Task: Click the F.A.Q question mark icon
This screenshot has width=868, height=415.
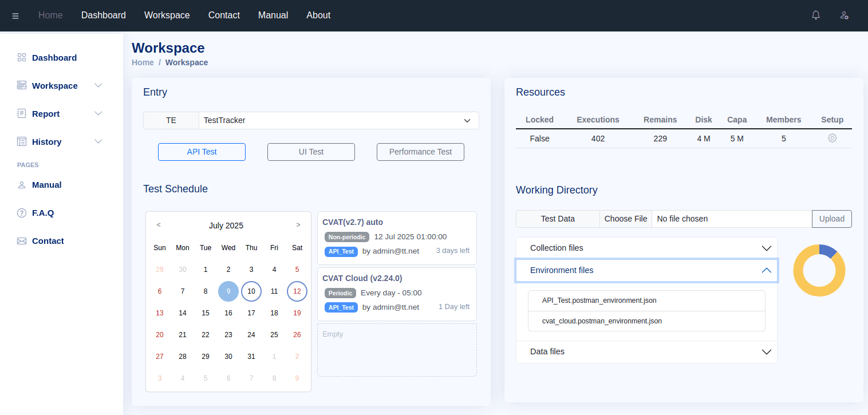Action: pos(22,213)
